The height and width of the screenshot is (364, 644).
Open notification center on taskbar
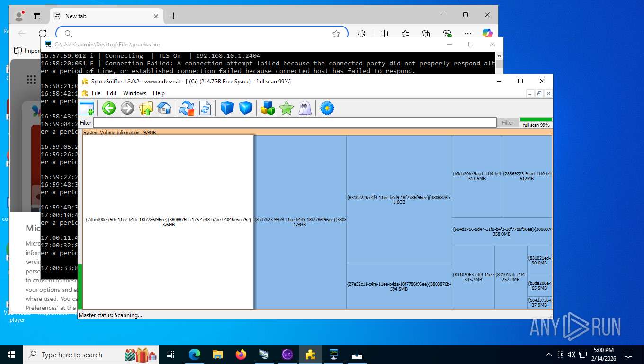628,355
